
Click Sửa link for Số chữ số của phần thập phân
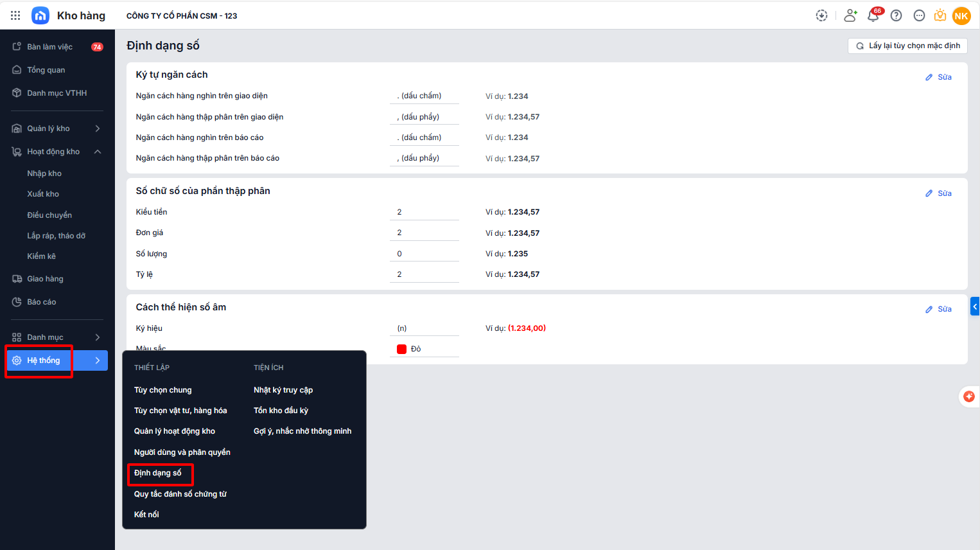click(945, 193)
